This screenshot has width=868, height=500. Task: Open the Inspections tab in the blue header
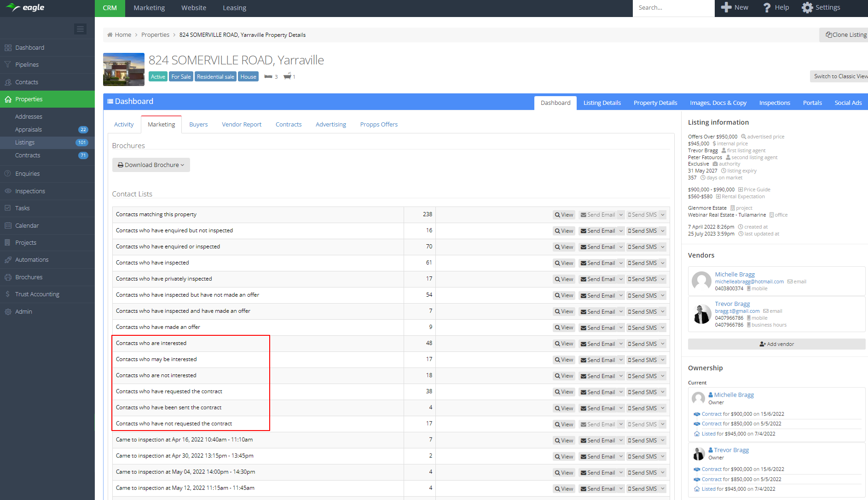(774, 103)
